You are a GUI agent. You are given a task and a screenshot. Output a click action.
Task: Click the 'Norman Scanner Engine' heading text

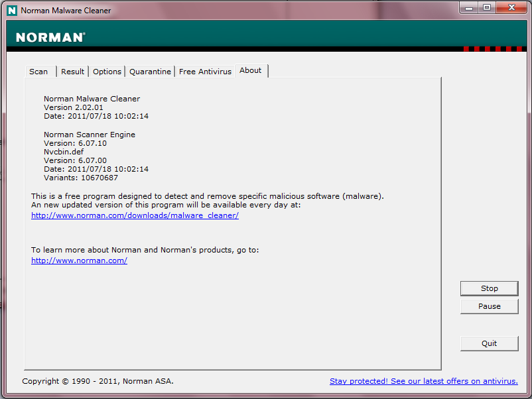coord(90,135)
